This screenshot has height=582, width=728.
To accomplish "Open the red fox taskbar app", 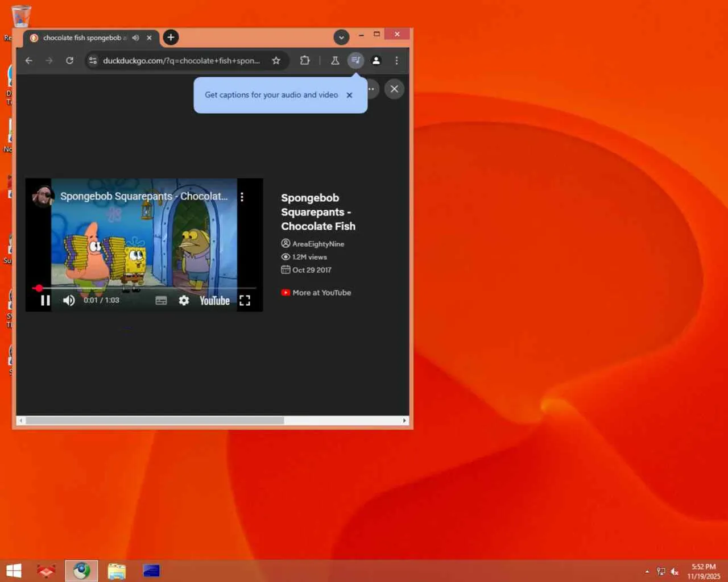I will pyautogui.click(x=46, y=571).
